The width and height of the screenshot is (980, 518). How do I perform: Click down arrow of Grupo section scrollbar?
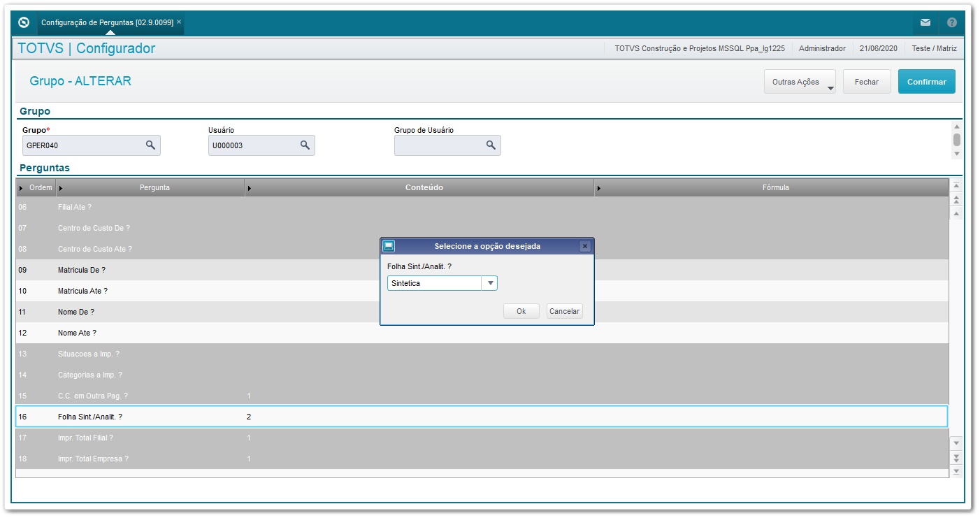click(957, 153)
